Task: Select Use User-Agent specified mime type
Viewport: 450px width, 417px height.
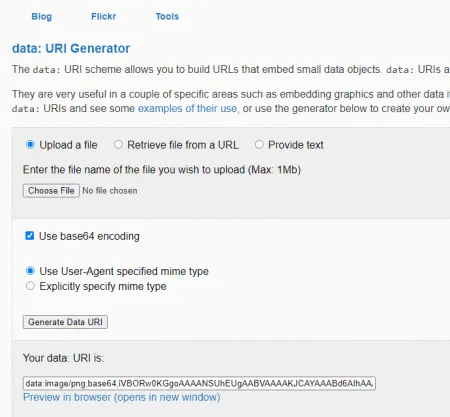Action: (x=30, y=271)
